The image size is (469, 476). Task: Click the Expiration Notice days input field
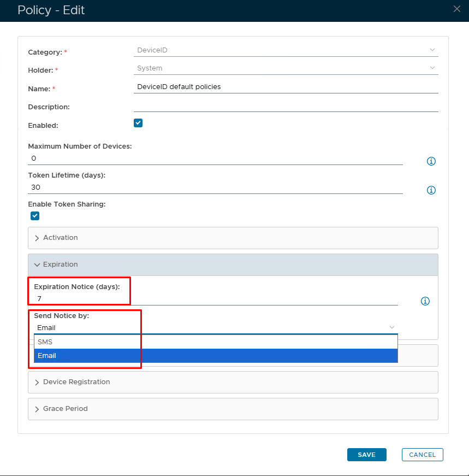click(215, 298)
